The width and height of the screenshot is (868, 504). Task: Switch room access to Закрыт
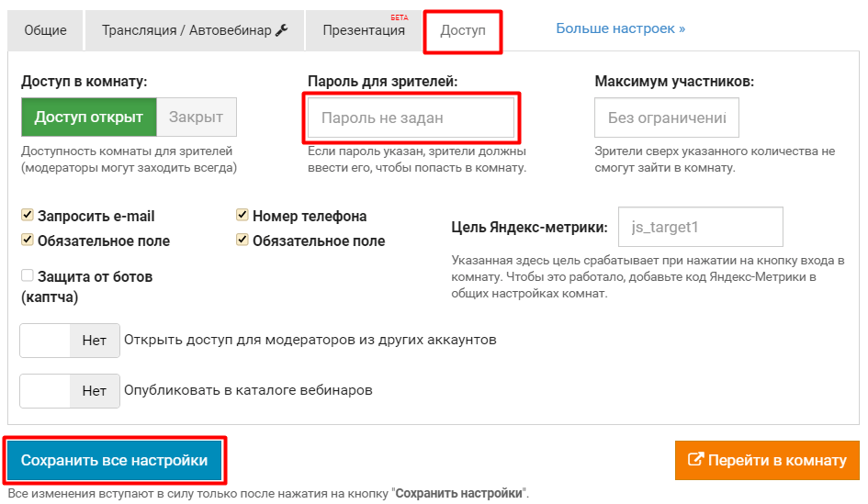[196, 118]
